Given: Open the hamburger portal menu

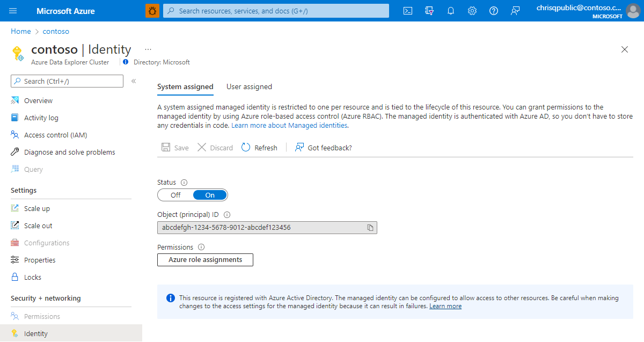Looking at the screenshot, I should pos(13,11).
